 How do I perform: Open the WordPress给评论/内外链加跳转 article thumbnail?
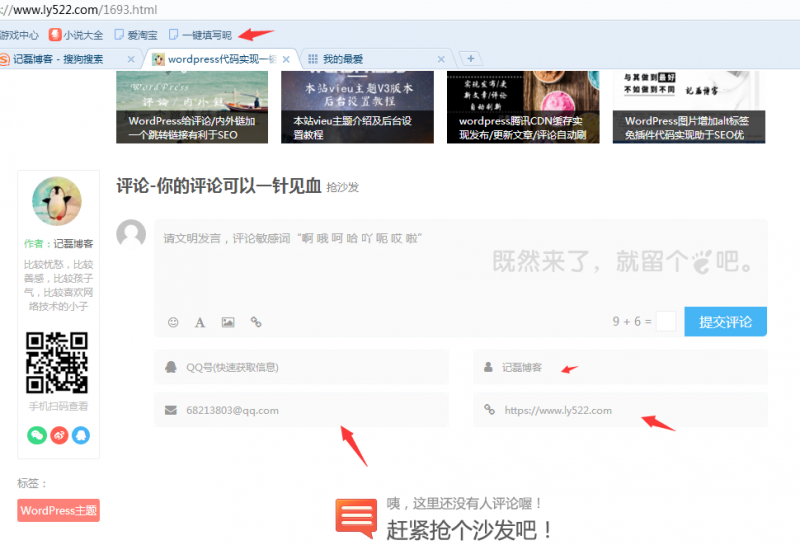pos(192,107)
